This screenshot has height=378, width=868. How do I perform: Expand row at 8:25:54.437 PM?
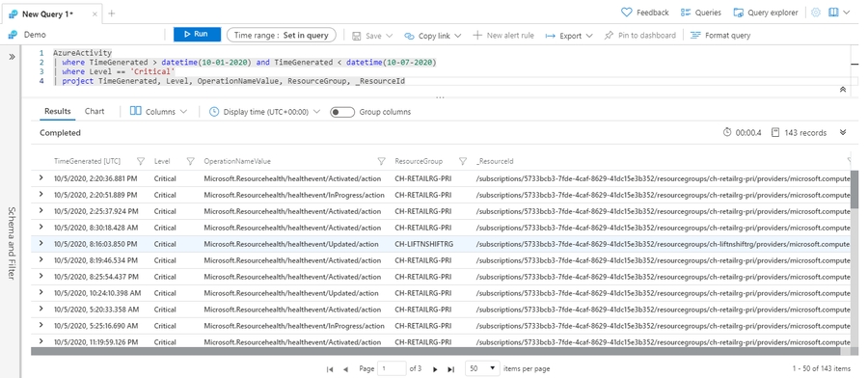point(41,276)
